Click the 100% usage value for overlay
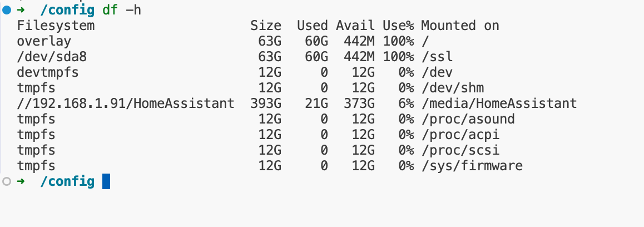Image resolution: width=644 pixels, height=227 pixels. [x=398, y=41]
